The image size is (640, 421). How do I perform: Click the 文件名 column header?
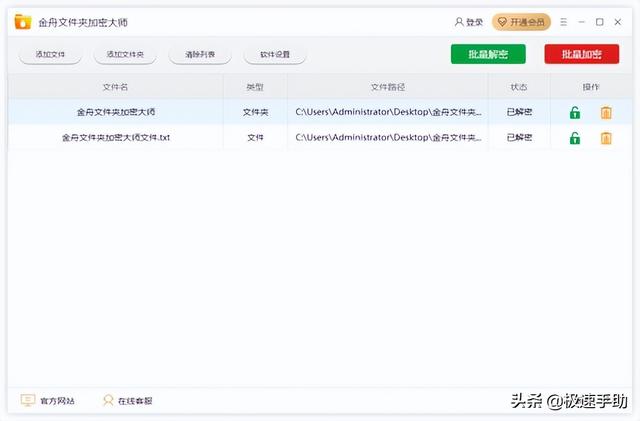115,87
